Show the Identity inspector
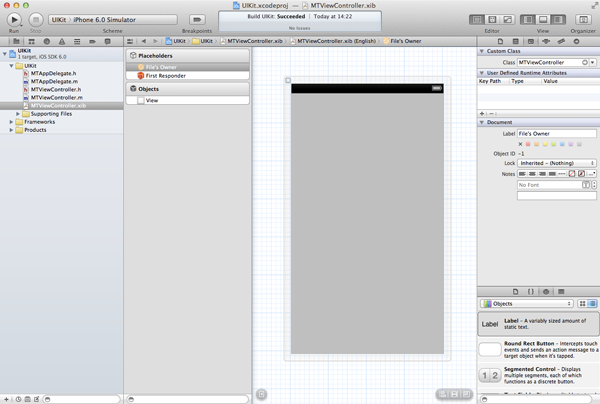The height and width of the screenshot is (404, 600). click(x=531, y=41)
